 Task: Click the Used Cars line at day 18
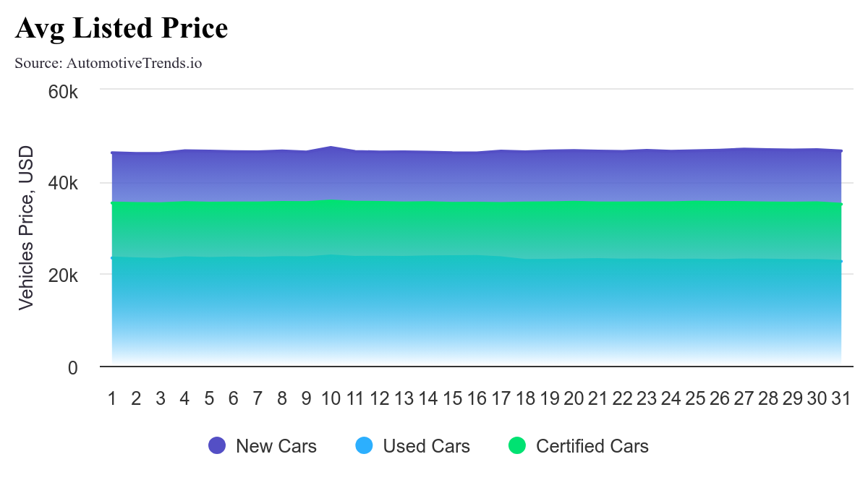click(525, 259)
